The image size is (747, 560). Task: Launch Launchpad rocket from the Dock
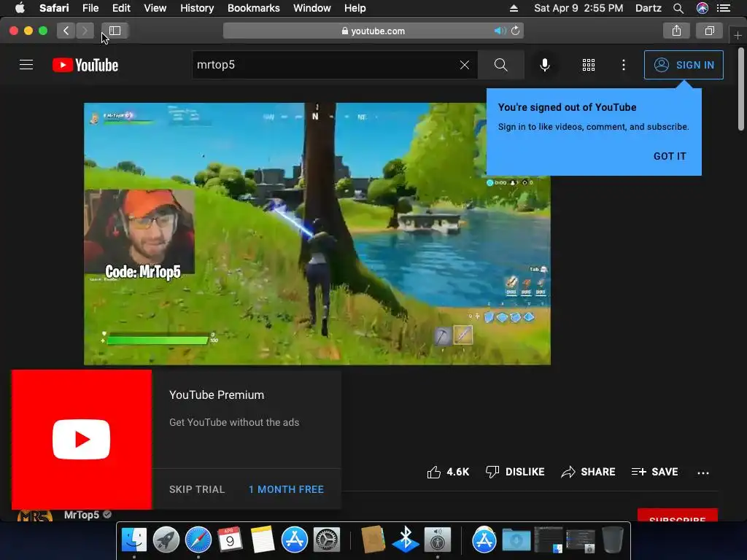[166, 540]
